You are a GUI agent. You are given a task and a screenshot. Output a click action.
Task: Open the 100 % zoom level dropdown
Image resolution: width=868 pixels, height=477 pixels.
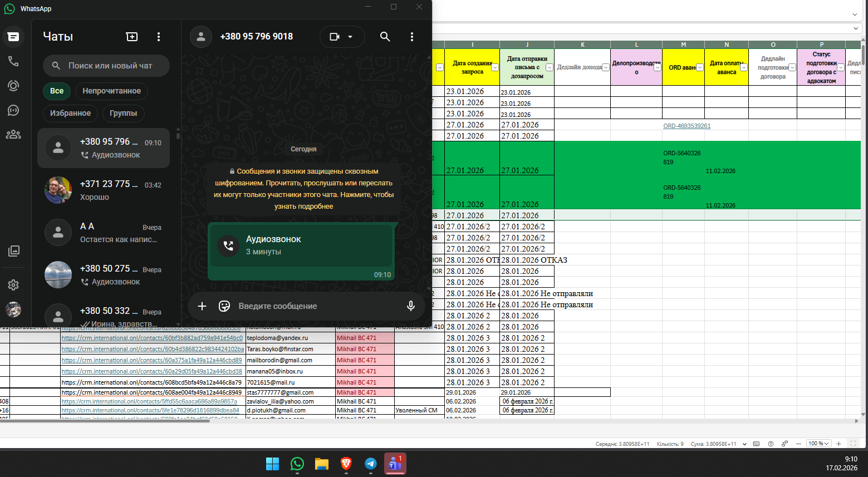819,444
